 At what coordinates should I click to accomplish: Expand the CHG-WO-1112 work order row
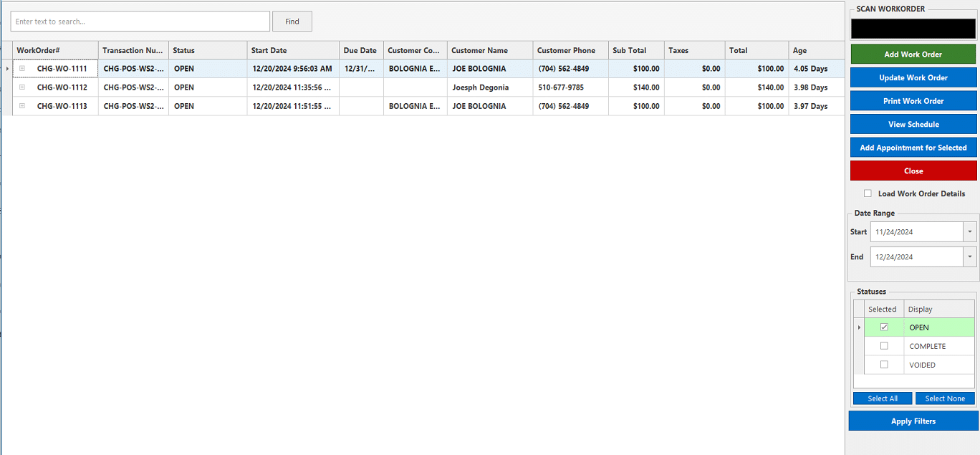(22, 87)
